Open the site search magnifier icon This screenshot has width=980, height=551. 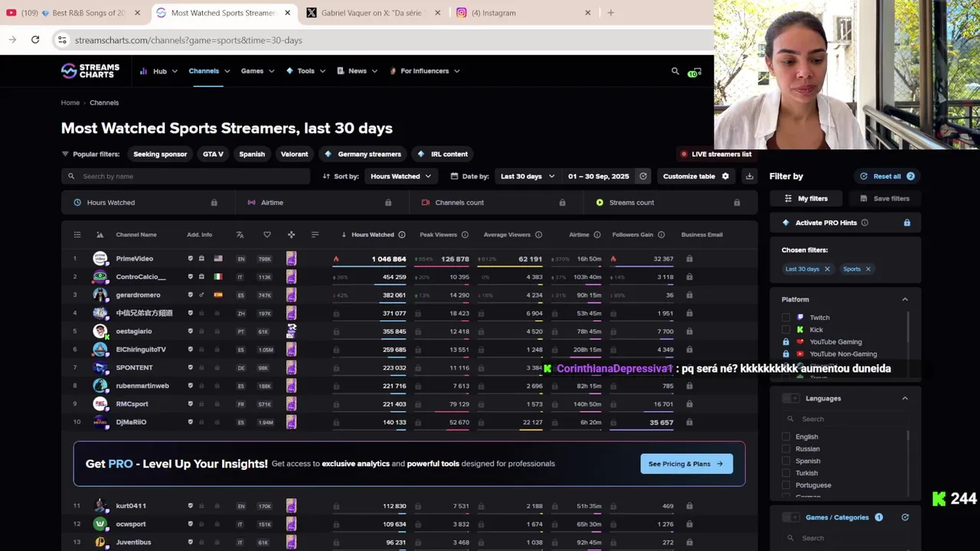click(675, 71)
